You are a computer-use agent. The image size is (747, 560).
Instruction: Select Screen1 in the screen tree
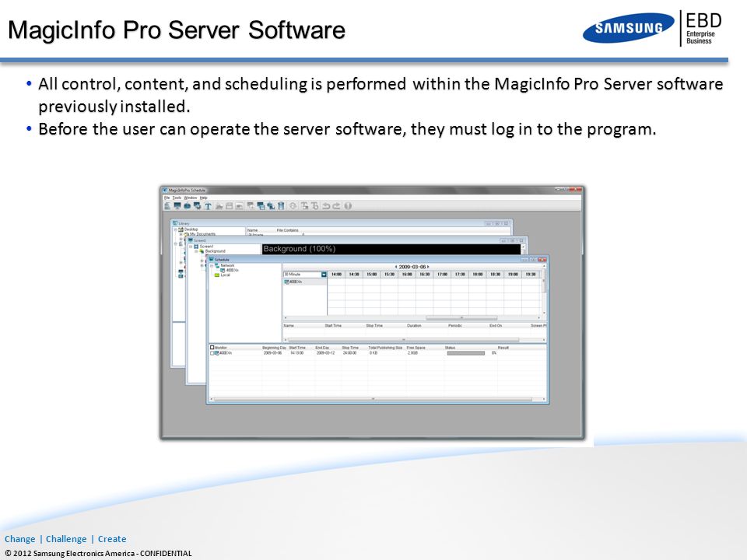click(207, 247)
